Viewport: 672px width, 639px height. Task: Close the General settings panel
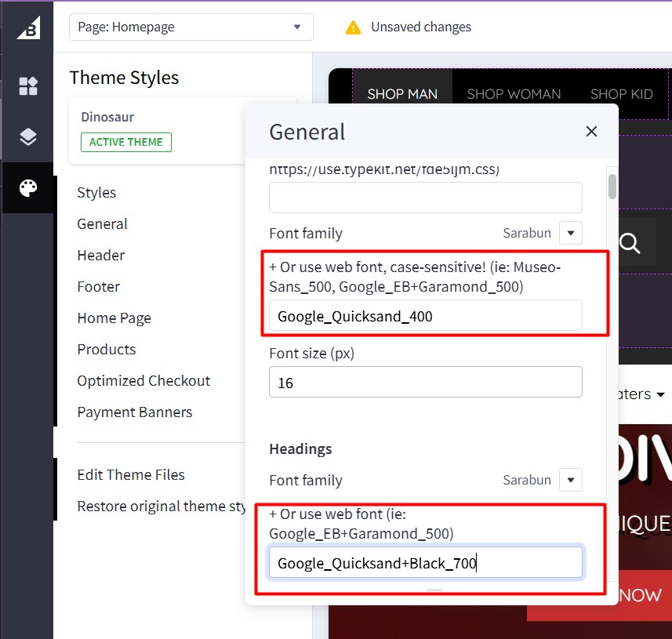pos(591,132)
